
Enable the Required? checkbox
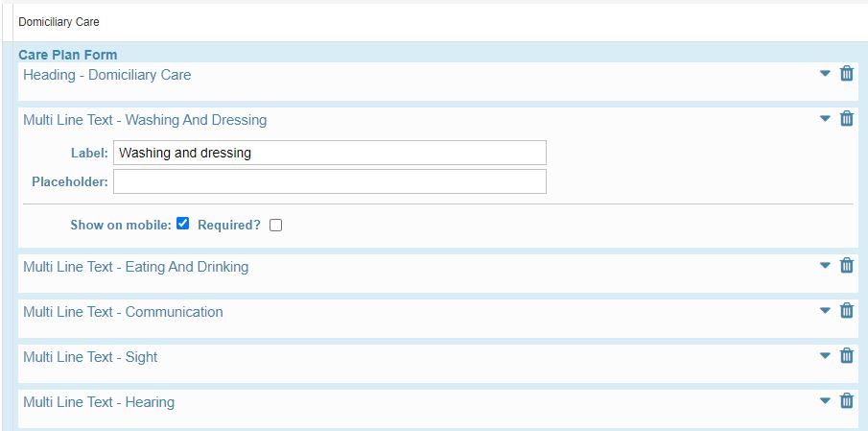click(x=275, y=225)
